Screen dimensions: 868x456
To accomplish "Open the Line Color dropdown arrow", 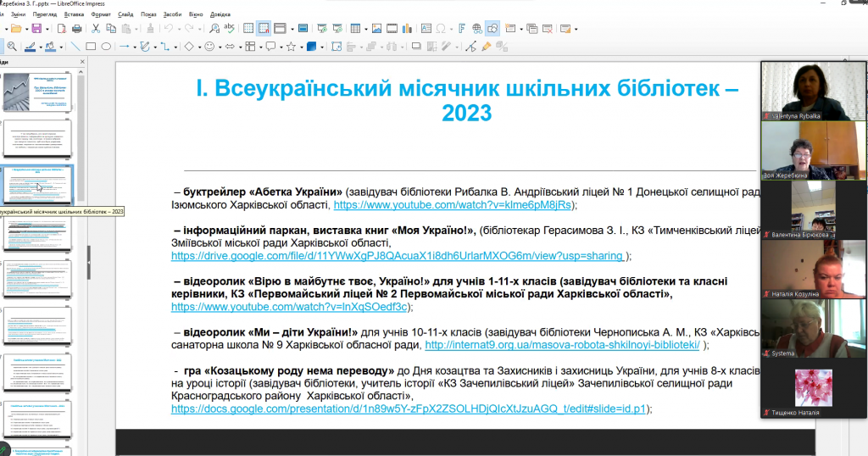I will coord(41,47).
